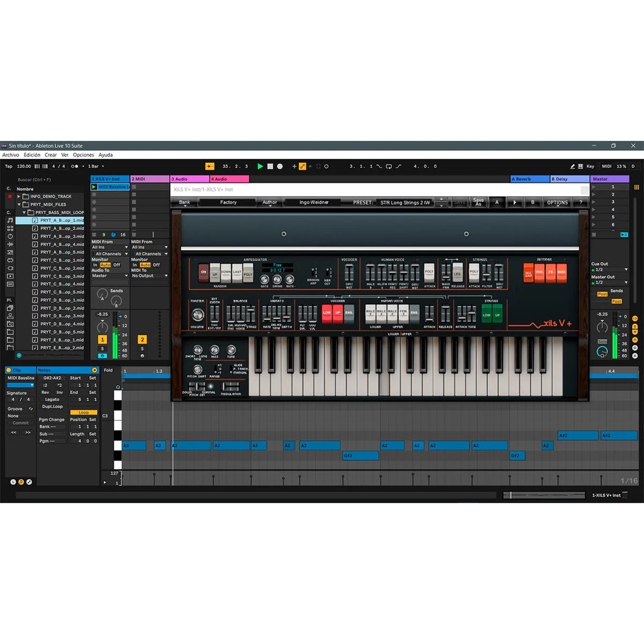Open the Opciones menu

tap(84, 155)
